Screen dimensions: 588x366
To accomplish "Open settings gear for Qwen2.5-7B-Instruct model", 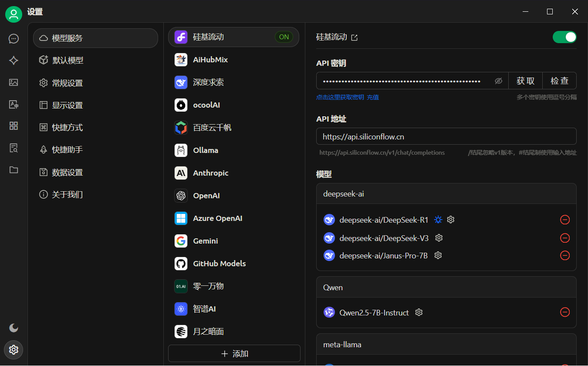I will (x=419, y=312).
